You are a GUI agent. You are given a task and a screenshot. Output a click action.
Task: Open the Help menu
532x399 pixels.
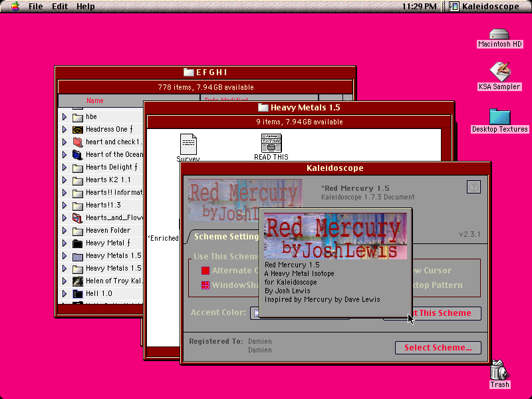[86, 7]
